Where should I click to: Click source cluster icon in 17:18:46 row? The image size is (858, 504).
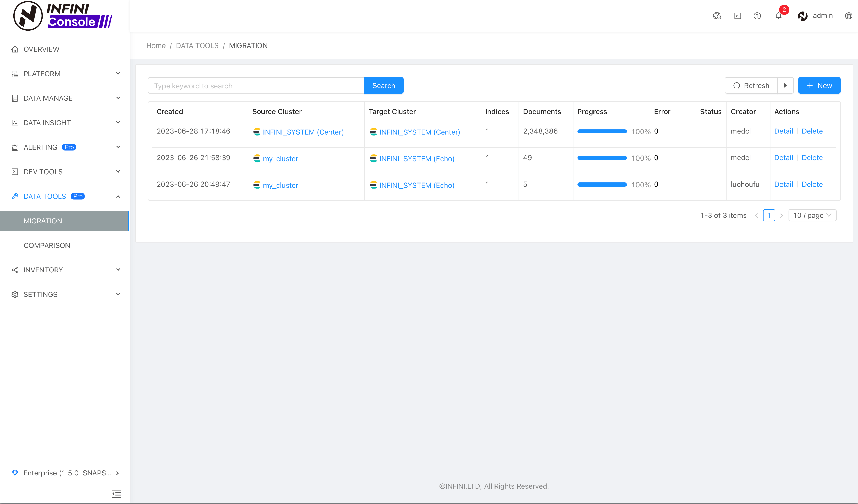(257, 132)
